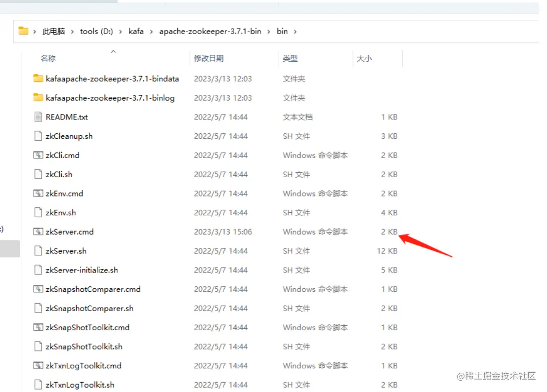Select the zkServer.sh file icon
547x392 pixels.
pyautogui.click(x=38, y=251)
